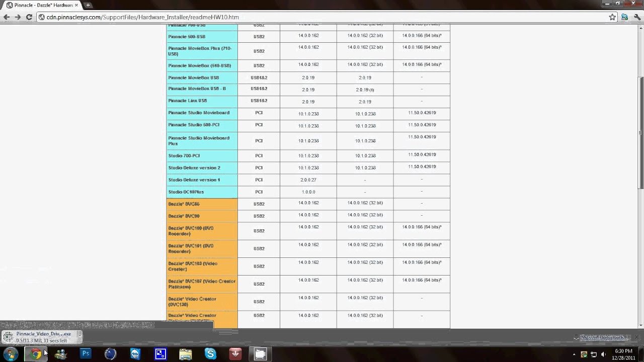This screenshot has width=644, height=362.
Task: Click the vertical page scrollbar
Action: pos(640,133)
